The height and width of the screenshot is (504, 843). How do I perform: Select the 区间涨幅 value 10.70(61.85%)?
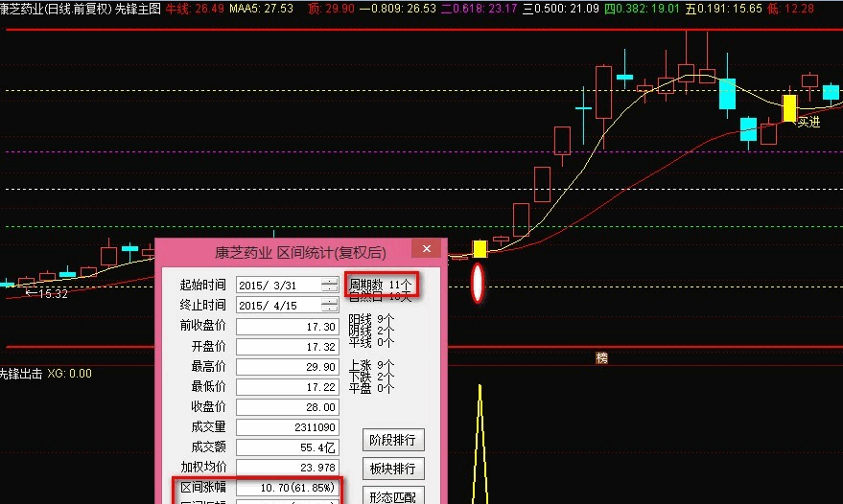point(287,488)
